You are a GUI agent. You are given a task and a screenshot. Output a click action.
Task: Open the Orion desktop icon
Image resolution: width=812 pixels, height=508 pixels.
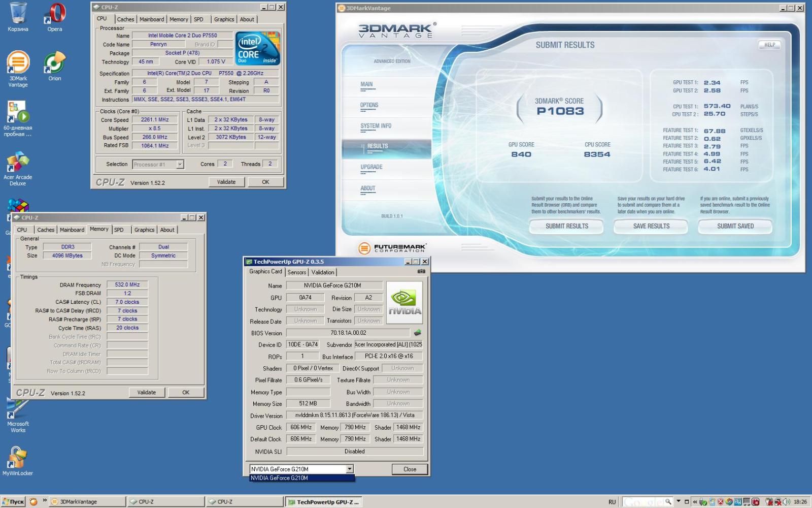tap(55, 66)
